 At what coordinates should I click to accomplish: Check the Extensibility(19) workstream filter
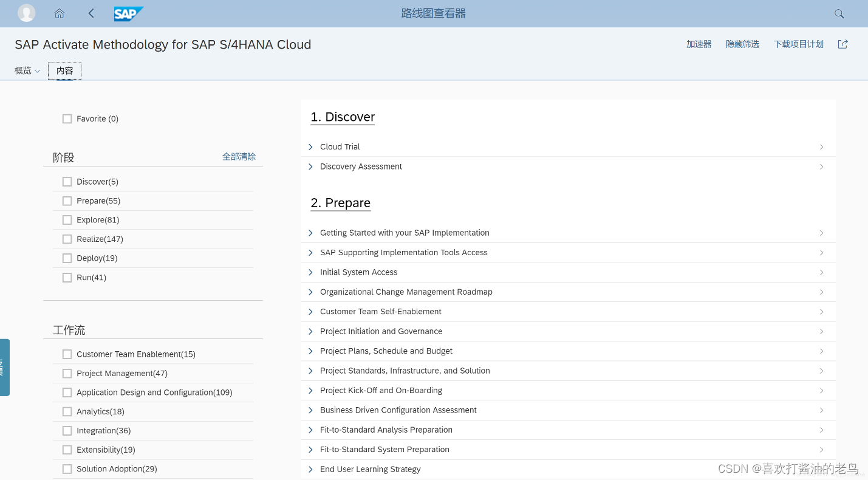[67, 450]
